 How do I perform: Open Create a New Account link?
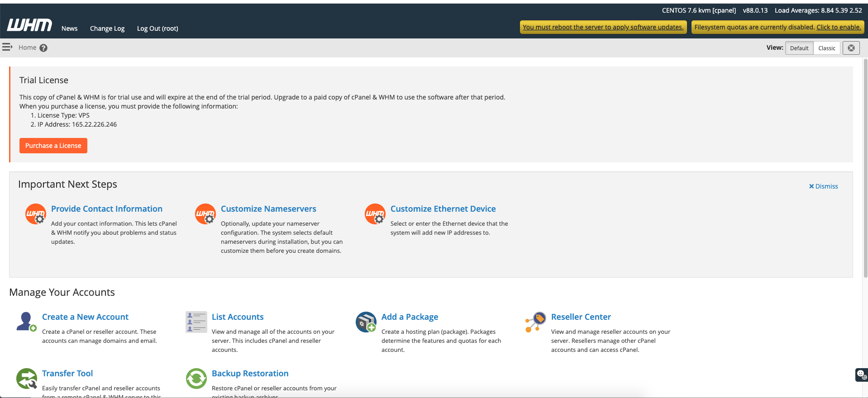click(85, 317)
